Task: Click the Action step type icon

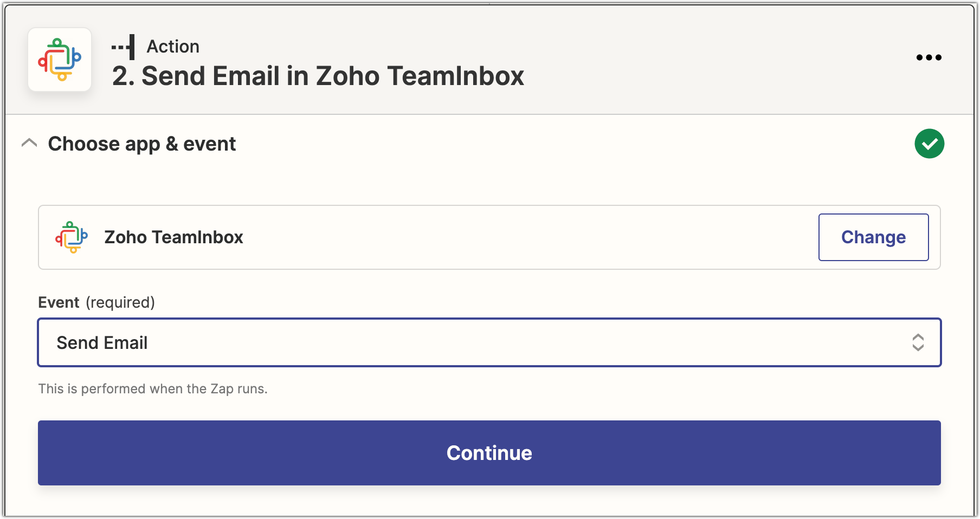Action: click(124, 47)
